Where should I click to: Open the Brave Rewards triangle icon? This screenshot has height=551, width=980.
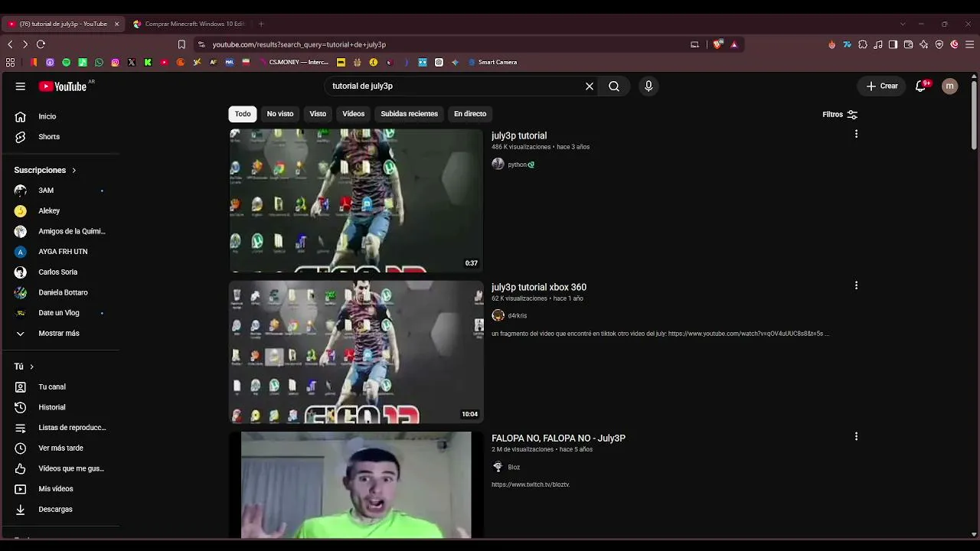point(733,44)
